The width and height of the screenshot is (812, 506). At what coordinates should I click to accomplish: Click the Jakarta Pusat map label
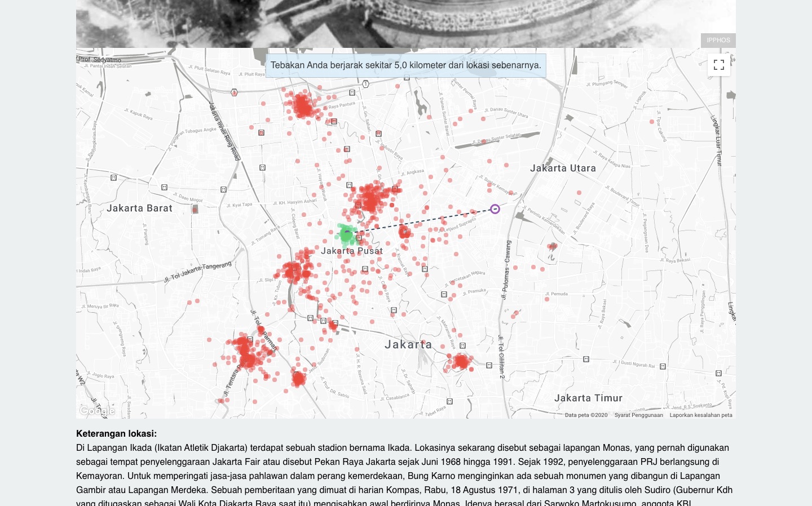click(x=352, y=251)
